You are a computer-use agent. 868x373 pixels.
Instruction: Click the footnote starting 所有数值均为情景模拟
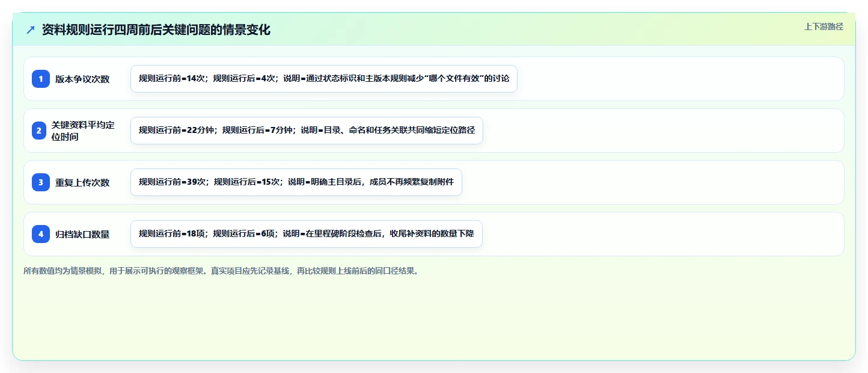(x=221, y=271)
